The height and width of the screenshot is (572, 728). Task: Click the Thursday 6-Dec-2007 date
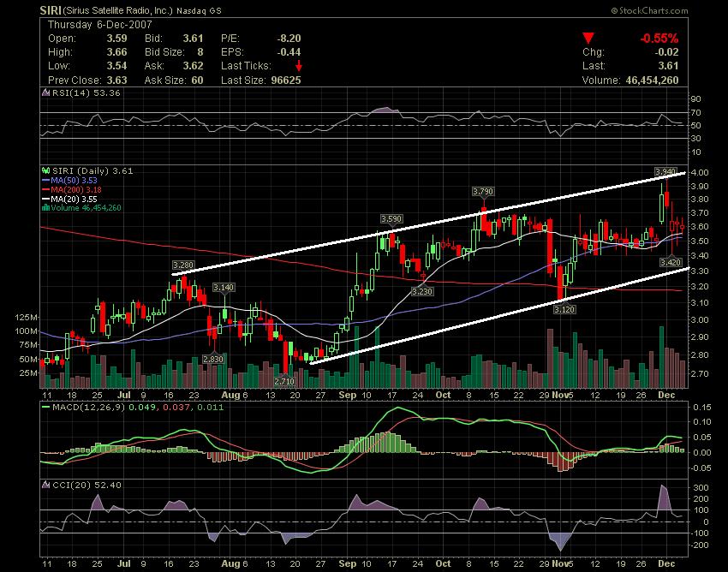[x=99, y=25]
